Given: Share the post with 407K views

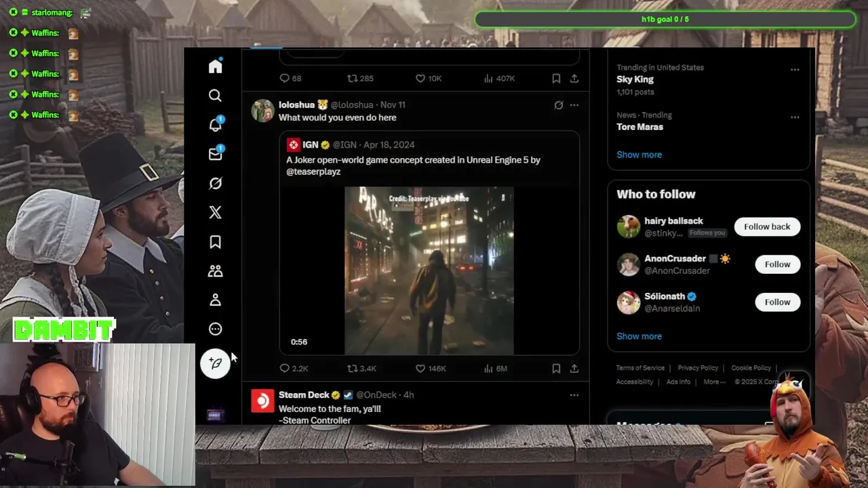Looking at the screenshot, I should 574,79.
